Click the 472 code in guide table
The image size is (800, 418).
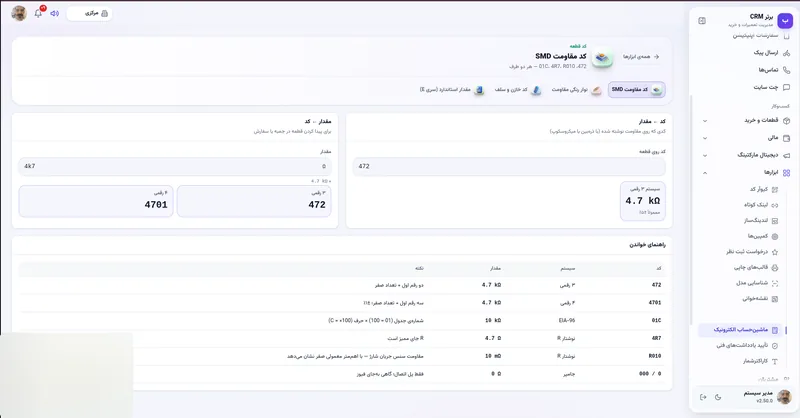pos(656,285)
